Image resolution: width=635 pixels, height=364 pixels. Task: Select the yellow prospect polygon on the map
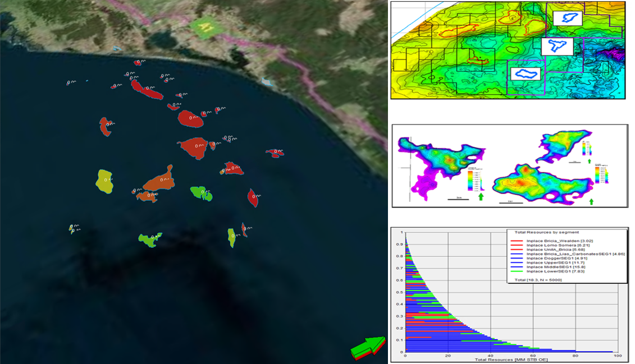104,182
